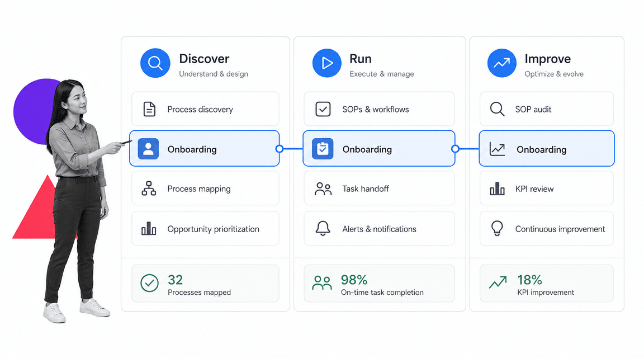The image size is (644, 358).
Task: Click the Run Onboarding clipboard icon
Action: coord(323,149)
